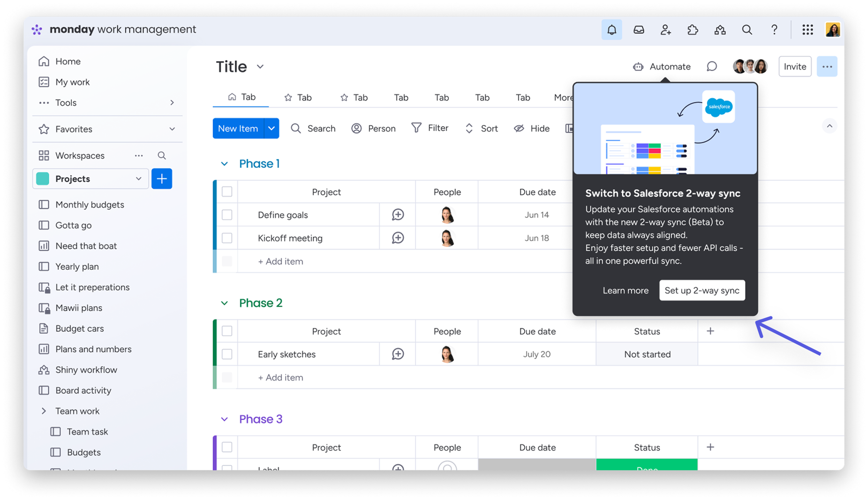
Task: Open the apps puzzle piece icon
Action: (693, 30)
